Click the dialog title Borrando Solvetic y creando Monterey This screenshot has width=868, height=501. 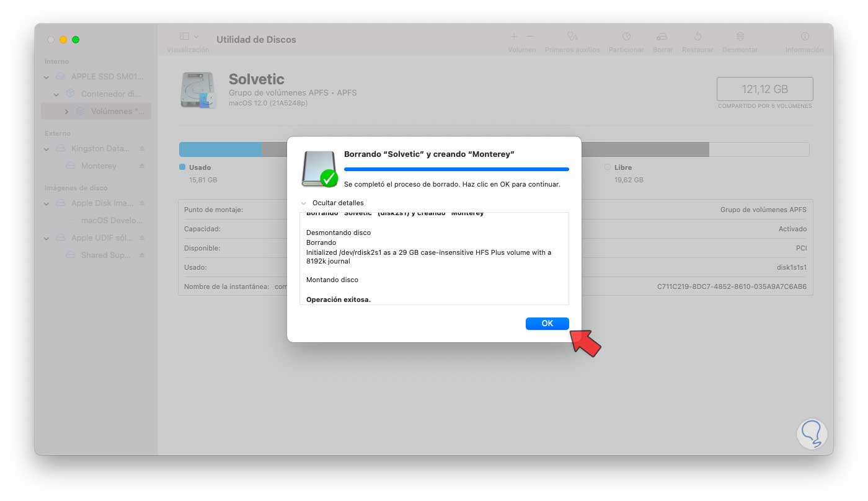[x=429, y=154]
